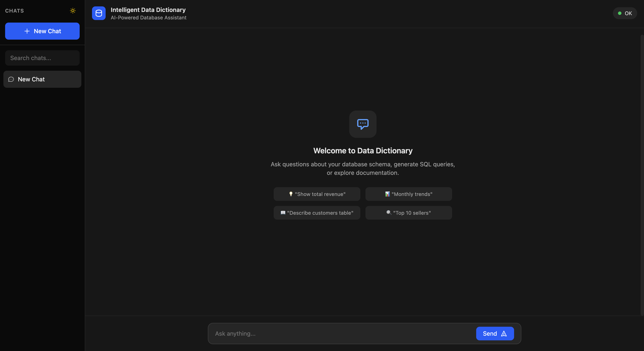Send the message with Send button
This screenshot has height=351, width=644.
point(495,334)
